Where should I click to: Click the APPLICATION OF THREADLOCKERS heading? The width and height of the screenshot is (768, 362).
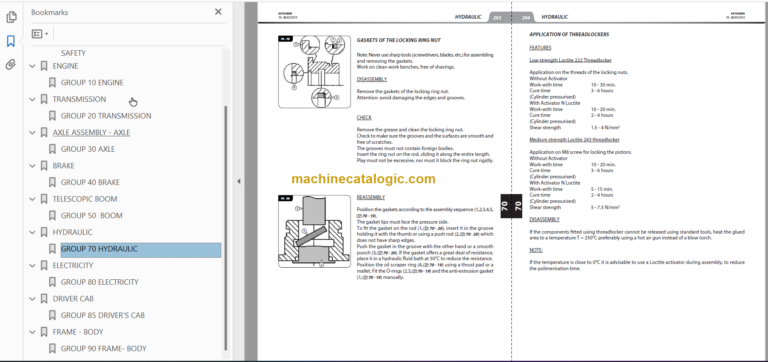pos(569,34)
